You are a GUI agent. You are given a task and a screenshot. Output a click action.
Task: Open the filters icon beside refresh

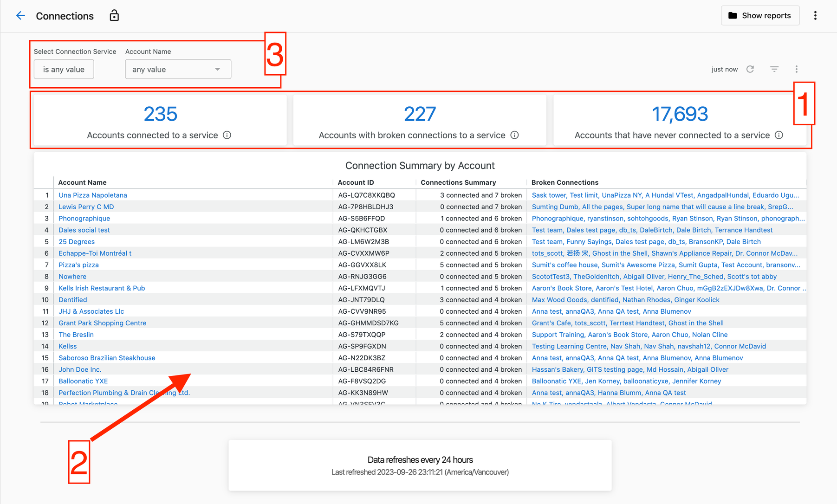[x=774, y=69]
